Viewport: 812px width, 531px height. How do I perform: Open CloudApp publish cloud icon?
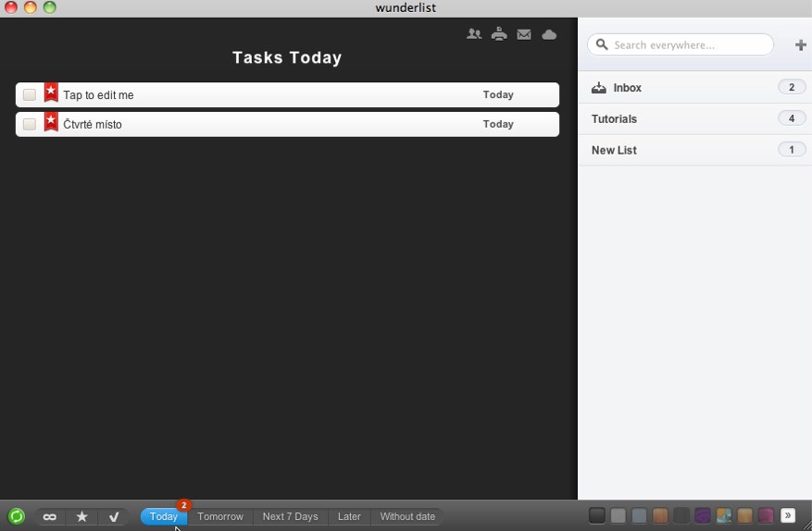[549, 34]
